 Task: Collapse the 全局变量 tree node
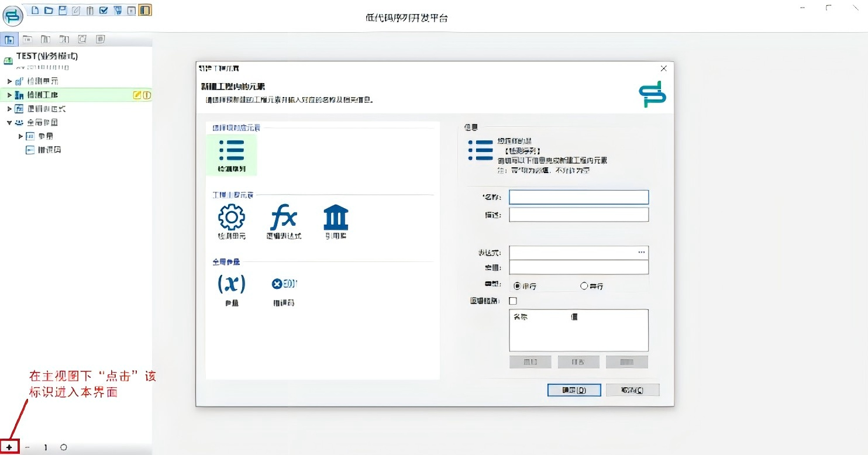pos(9,123)
